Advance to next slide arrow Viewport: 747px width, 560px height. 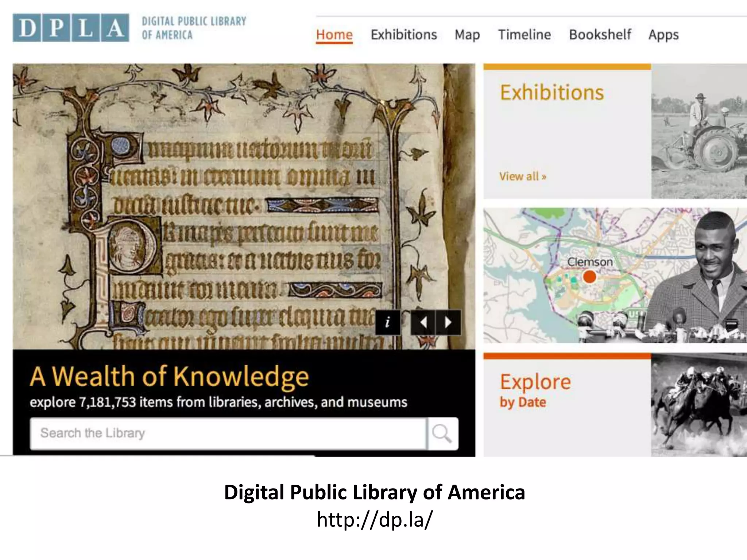point(448,323)
